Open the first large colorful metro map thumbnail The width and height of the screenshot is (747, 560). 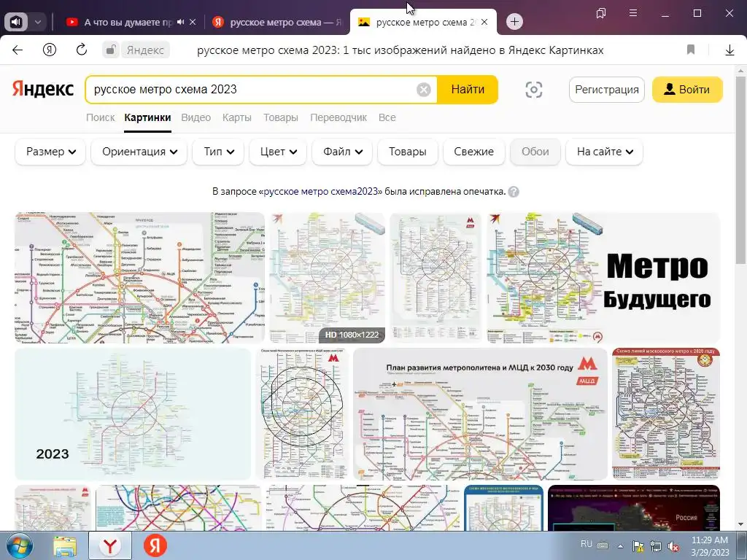(x=139, y=278)
